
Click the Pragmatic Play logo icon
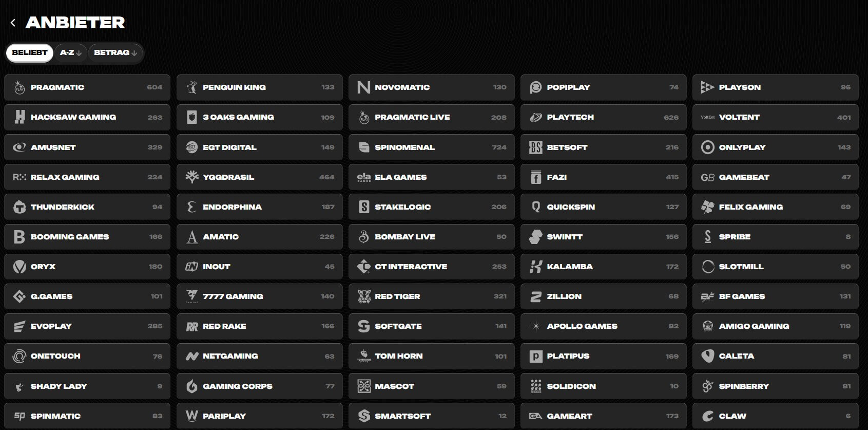[x=20, y=87]
